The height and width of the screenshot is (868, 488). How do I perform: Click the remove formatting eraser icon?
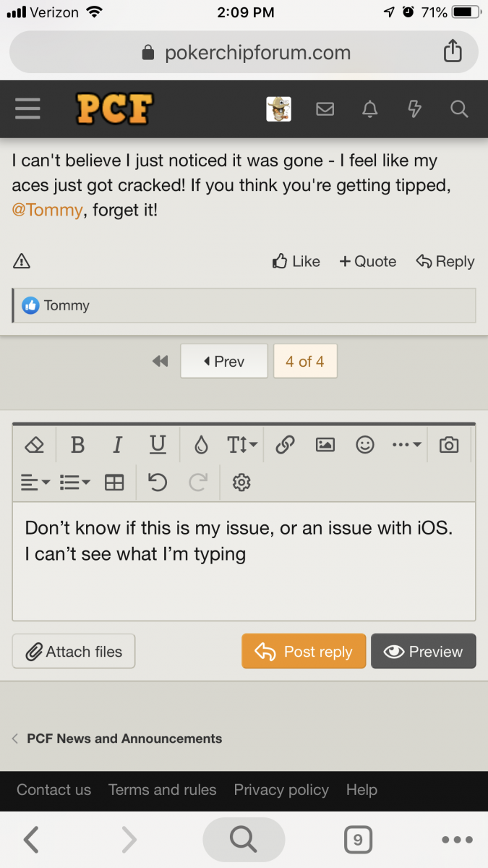[35, 445]
